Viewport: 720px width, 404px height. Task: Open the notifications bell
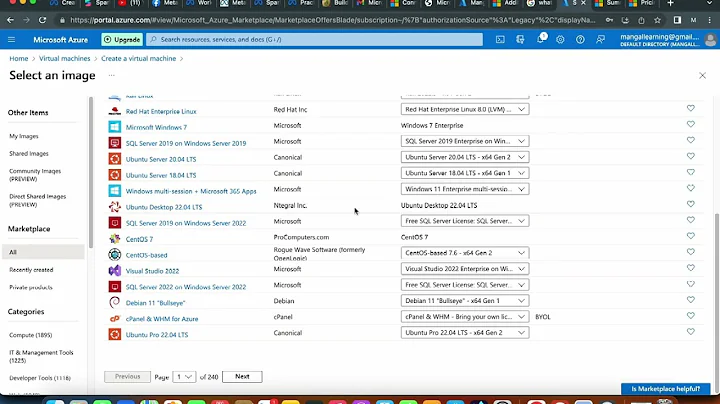[x=540, y=39]
